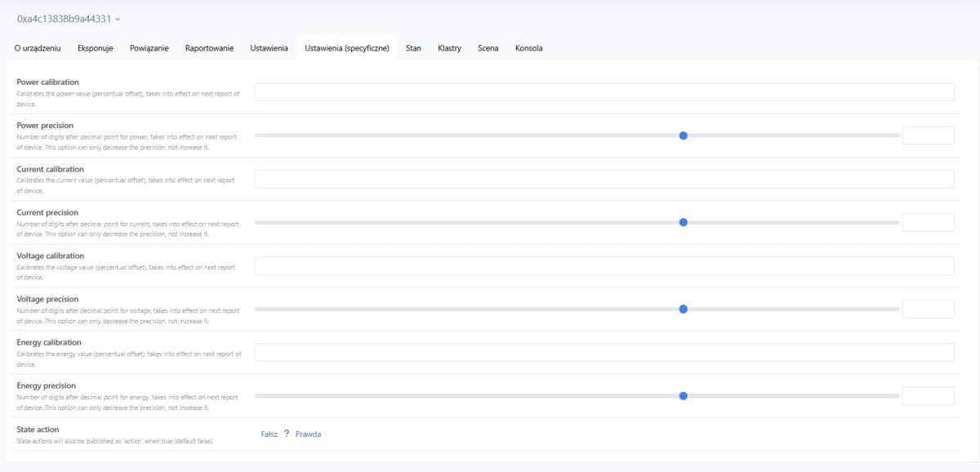Focus the Energy precision number box
Image resolution: width=980 pixels, height=472 pixels.
tap(928, 395)
